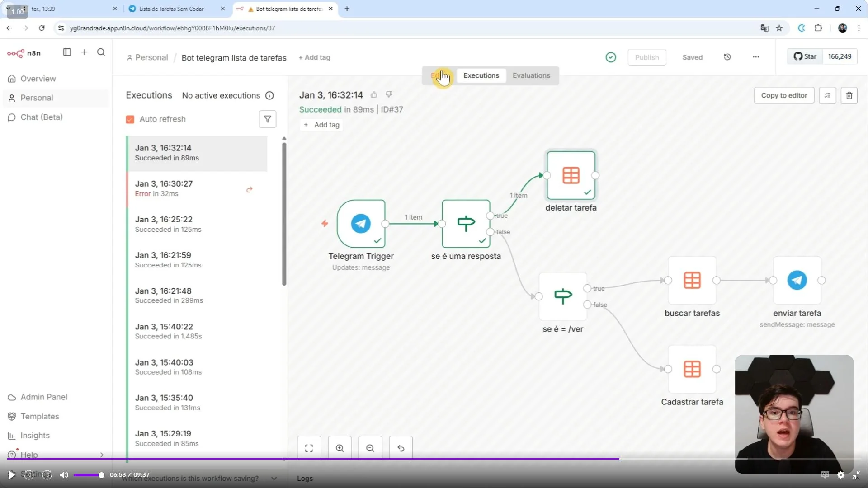Click the green workflow status check icon

coord(611,57)
